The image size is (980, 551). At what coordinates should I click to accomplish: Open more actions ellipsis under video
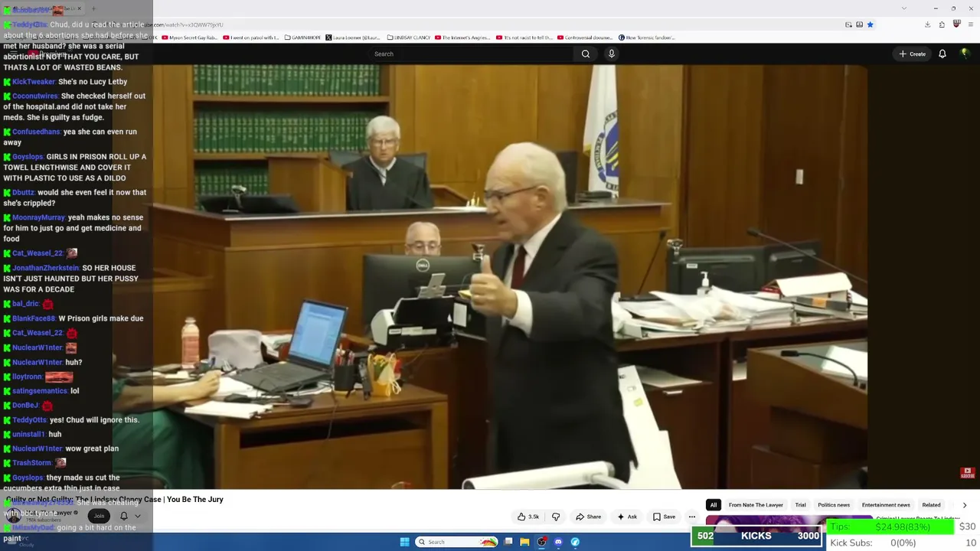692,517
